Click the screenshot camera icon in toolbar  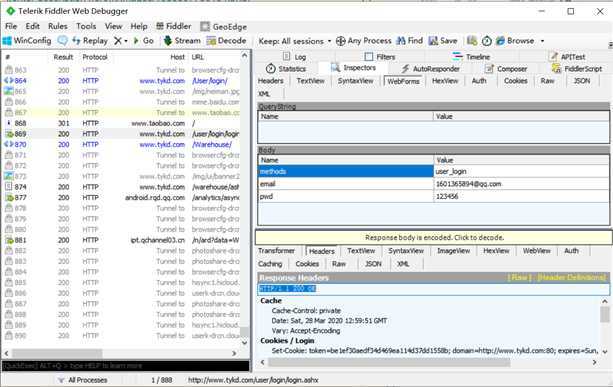[x=472, y=41]
